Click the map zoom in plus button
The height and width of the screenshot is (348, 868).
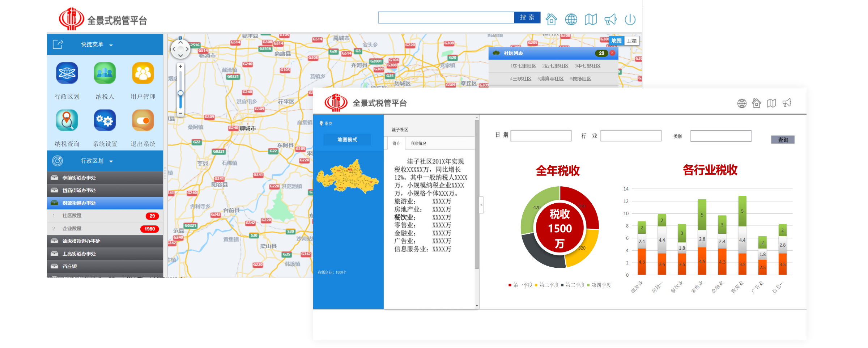pos(180,67)
